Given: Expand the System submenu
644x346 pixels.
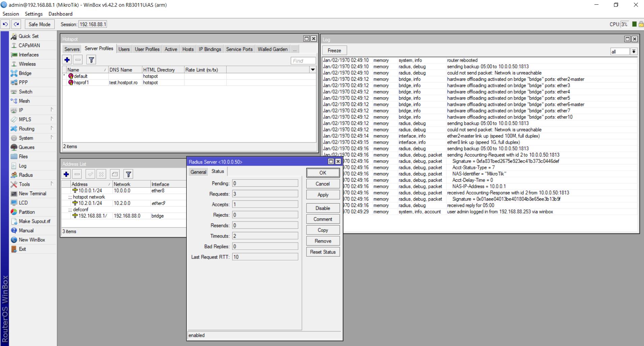Looking at the screenshot, I should pyautogui.click(x=52, y=137).
